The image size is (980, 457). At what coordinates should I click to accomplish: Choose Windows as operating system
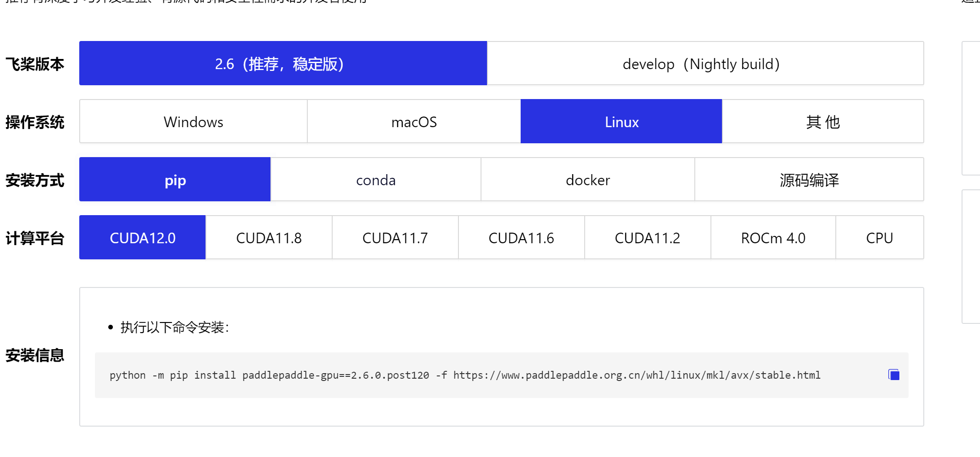(193, 122)
